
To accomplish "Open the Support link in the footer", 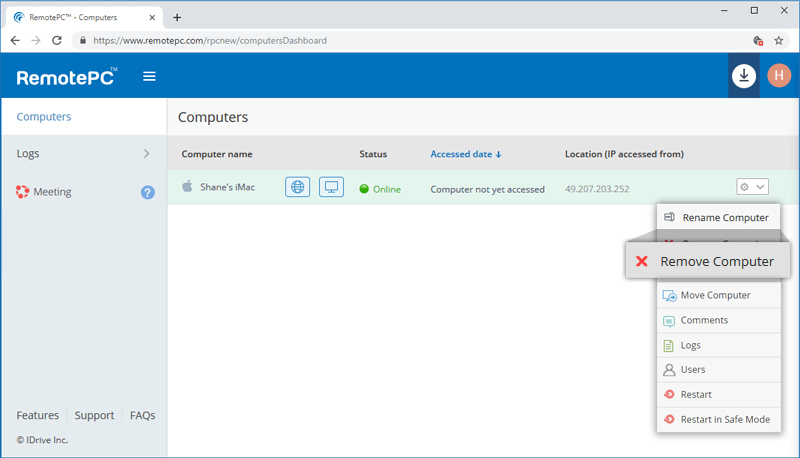I will click(94, 415).
